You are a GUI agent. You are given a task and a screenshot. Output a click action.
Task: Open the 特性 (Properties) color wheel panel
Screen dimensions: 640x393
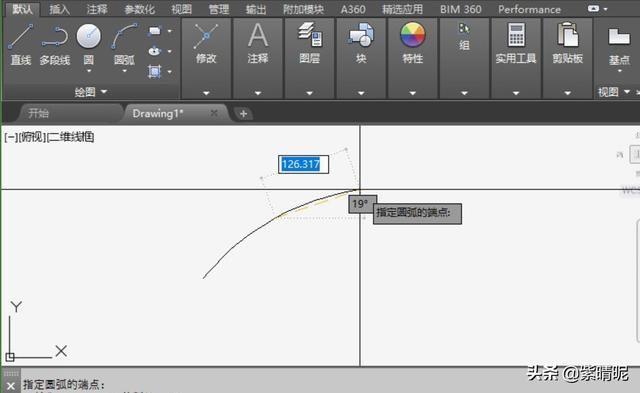pos(413,44)
